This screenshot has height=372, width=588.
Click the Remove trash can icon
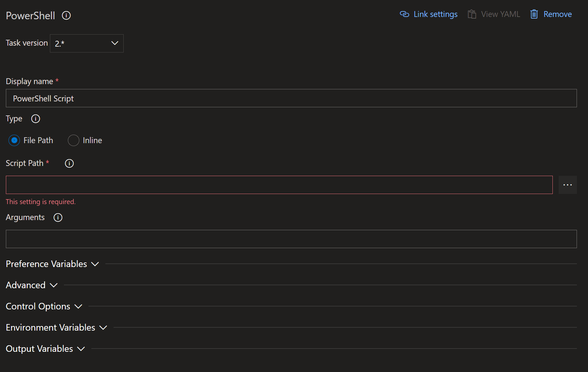tap(534, 14)
